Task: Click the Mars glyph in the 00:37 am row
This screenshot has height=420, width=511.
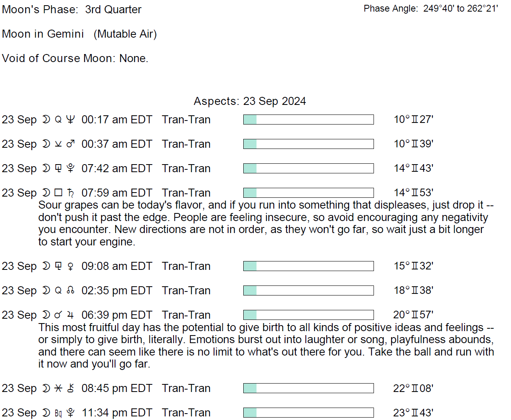Action: pos(71,144)
